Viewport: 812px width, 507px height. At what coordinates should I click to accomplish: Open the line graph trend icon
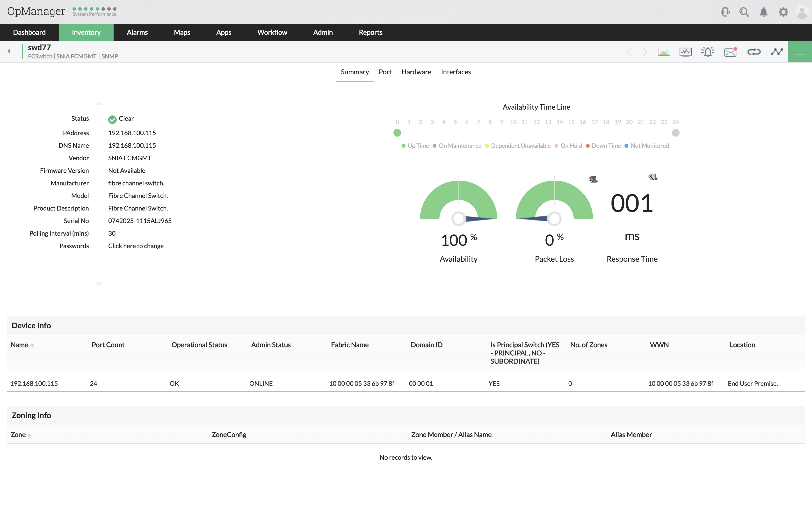[776, 52]
